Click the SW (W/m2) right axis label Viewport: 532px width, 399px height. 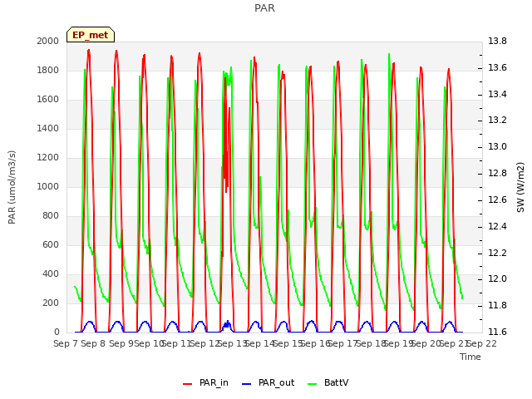click(x=520, y=187)
